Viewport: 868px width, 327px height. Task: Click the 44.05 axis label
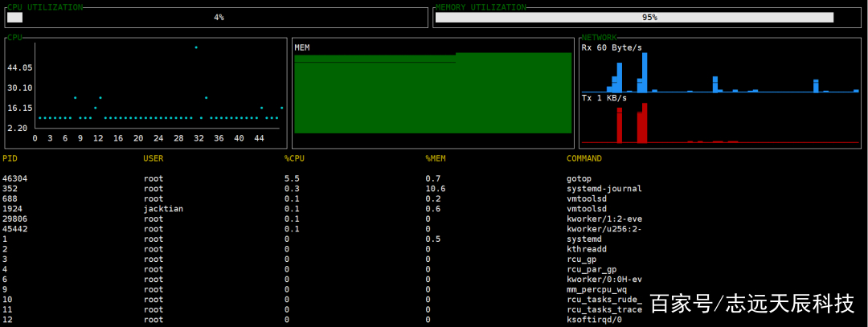tap(20, 67)
